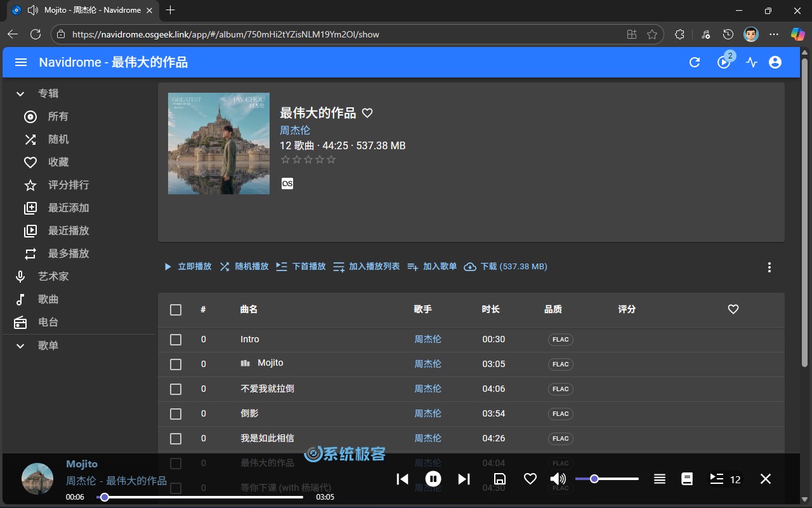
Task: Expand the 歌单 playlist section
Action: (20, 346)
